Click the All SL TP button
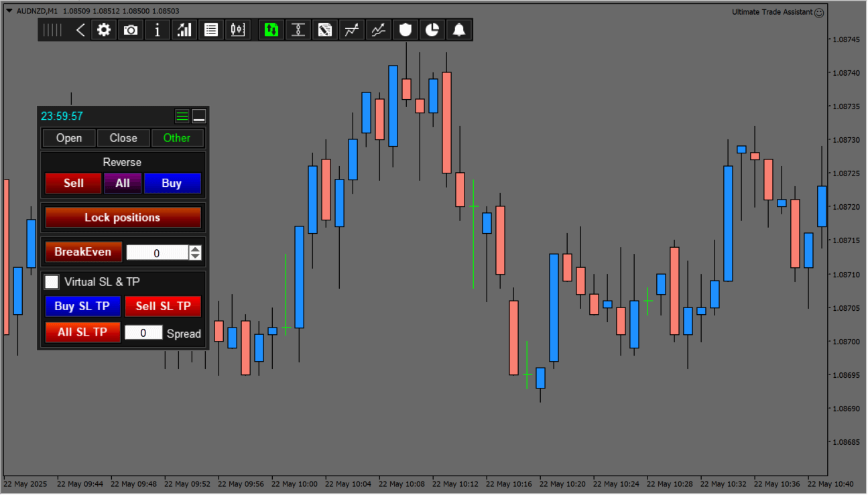868x495 pixels. click(82, 332)
